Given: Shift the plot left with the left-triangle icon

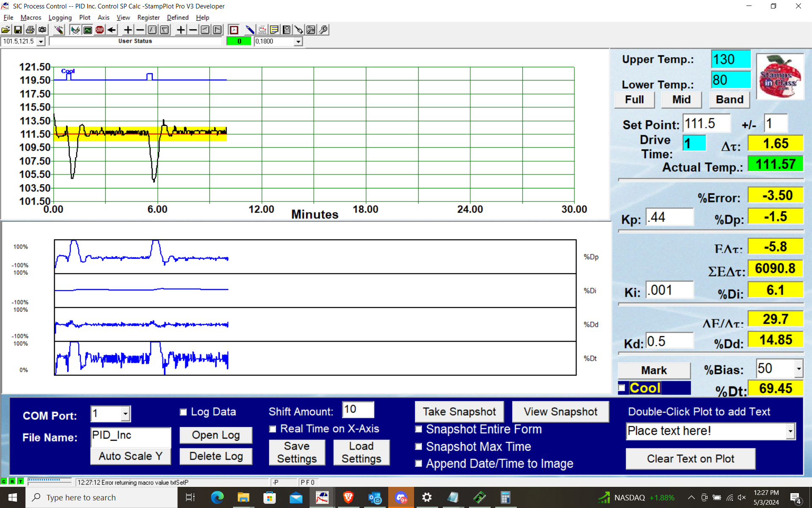Looking at the screenshot, I should 205,30.
